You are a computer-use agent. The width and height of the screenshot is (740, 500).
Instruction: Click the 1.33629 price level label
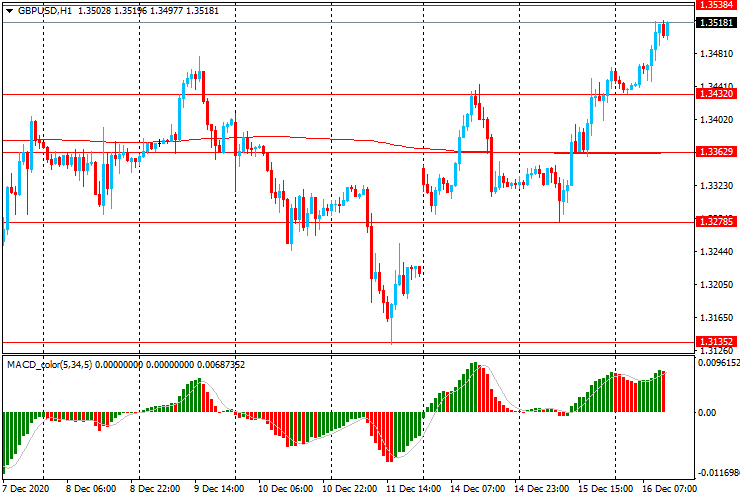(717, 152)
